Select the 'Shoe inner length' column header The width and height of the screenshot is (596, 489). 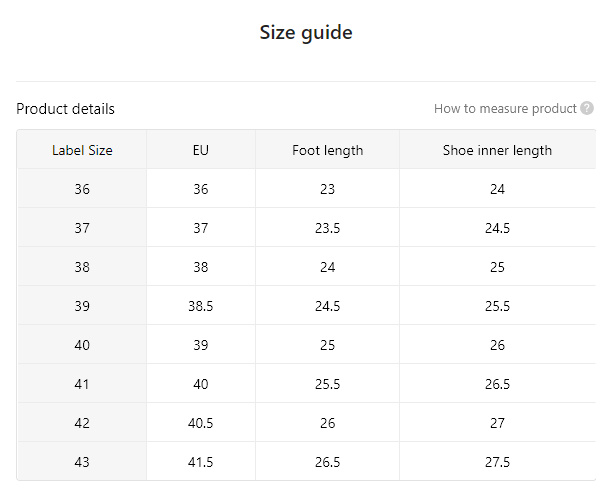[x=498, y=150]
